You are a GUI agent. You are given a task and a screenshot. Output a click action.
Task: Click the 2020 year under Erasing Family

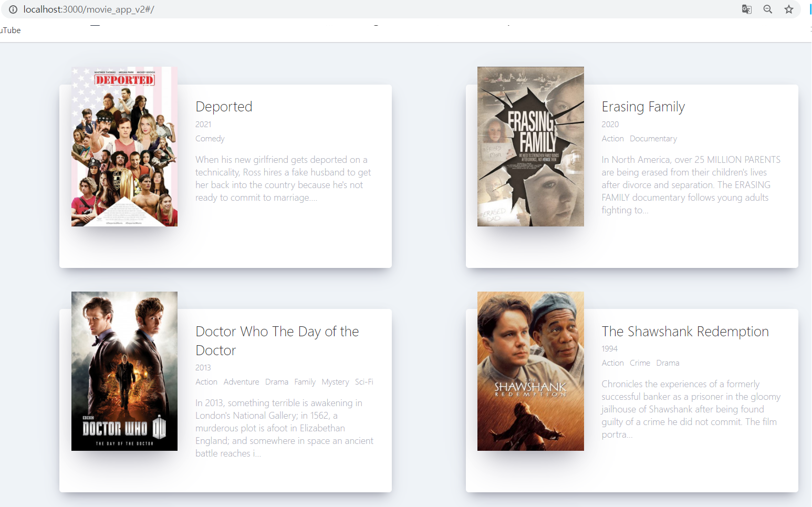click(610, 125)
